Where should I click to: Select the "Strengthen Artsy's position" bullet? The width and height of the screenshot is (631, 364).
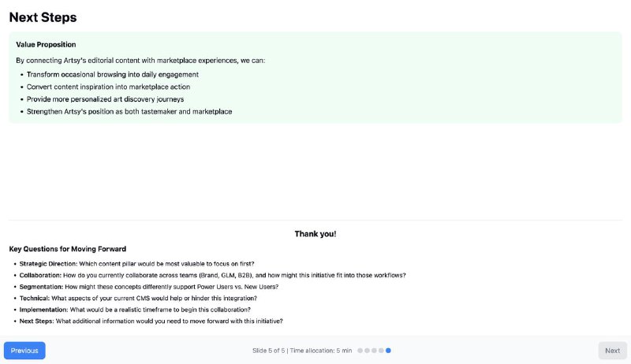(129, 112)
